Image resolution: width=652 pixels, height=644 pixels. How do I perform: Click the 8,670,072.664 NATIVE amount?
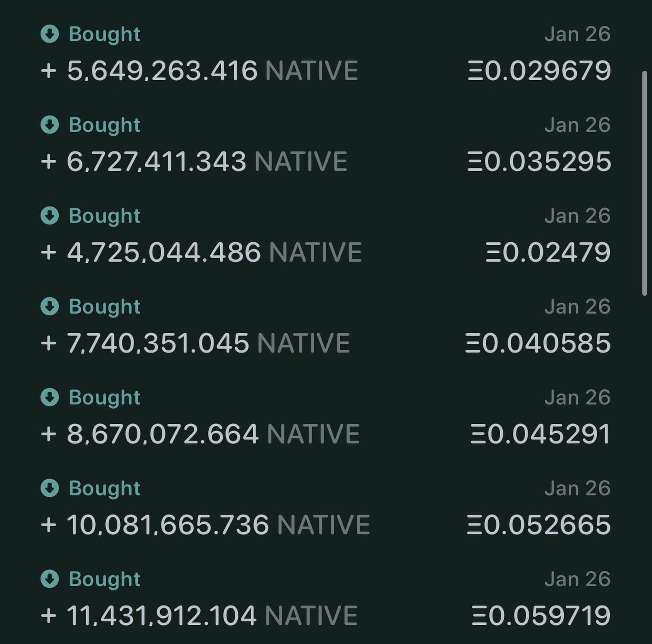pos(200,434)
